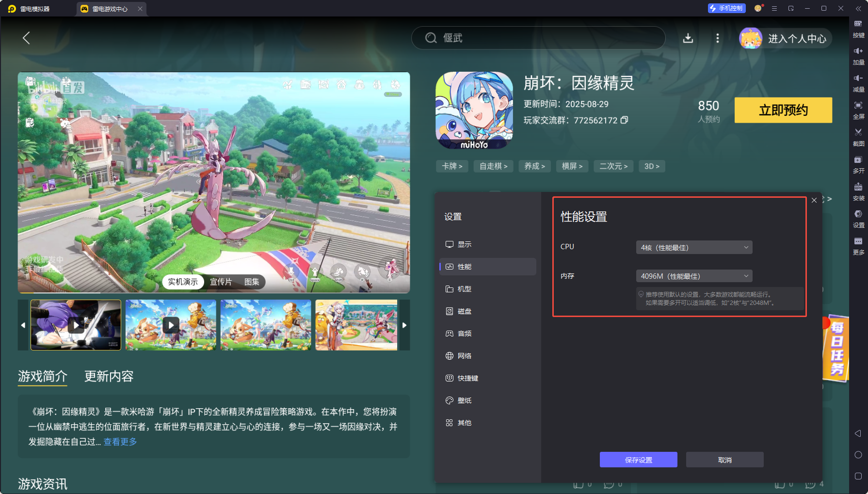Click the yellow 立即预约 reserve button
This screenshot has height=494, width=868.
click(783, 110)
